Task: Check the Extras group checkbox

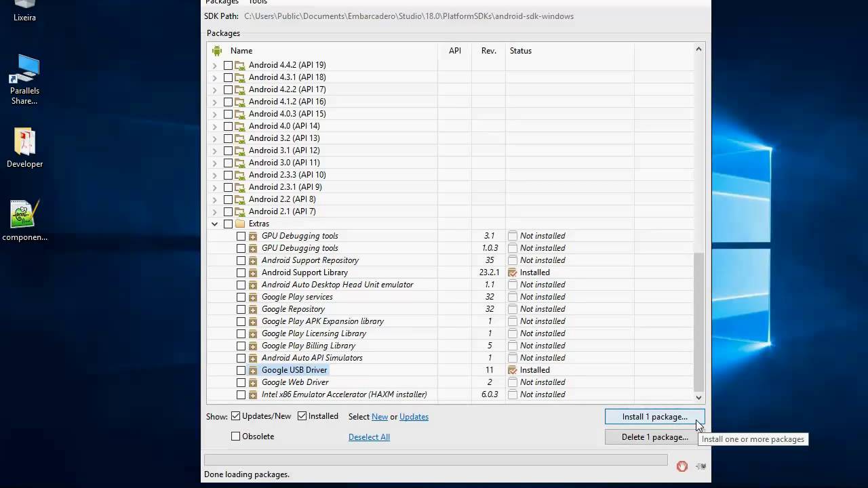Action: coord(228,224)
